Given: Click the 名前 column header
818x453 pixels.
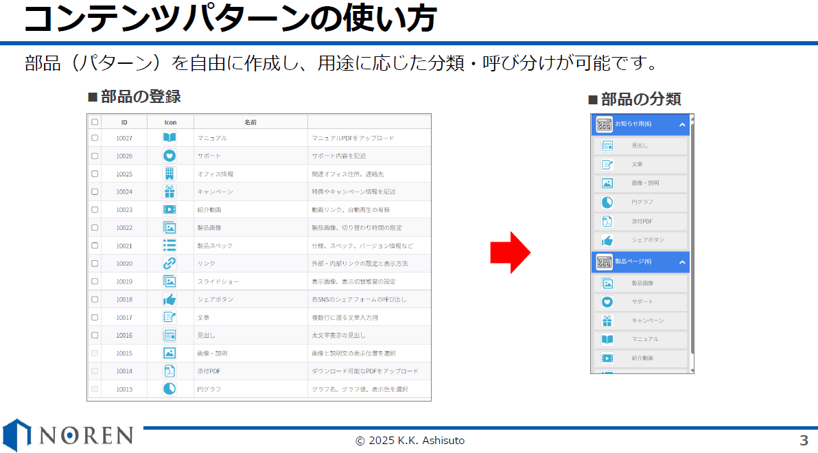Looking at the screenshot, I should tap(250, 122).
